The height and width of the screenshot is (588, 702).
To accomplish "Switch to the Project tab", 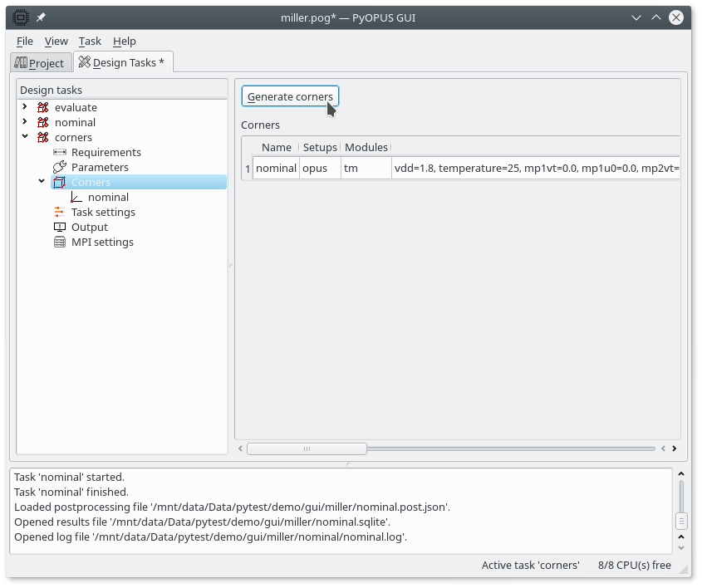I will tap(40, 63).
